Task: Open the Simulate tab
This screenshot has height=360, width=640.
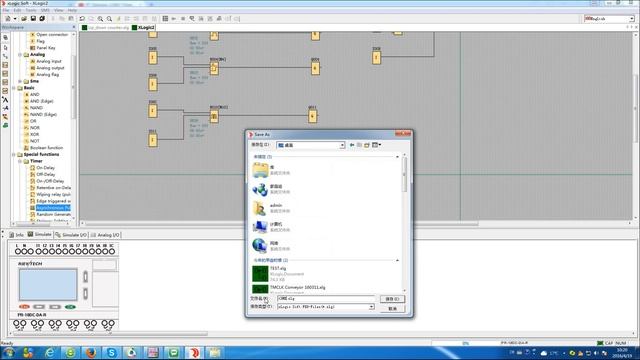Action: pyautogui.click(x=40, y=235)
